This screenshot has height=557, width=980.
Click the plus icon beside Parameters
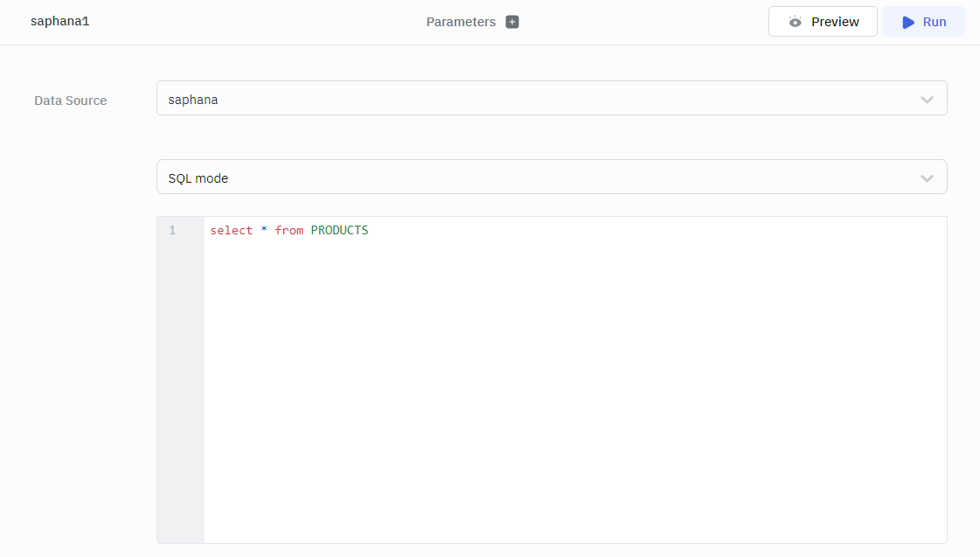512,22
